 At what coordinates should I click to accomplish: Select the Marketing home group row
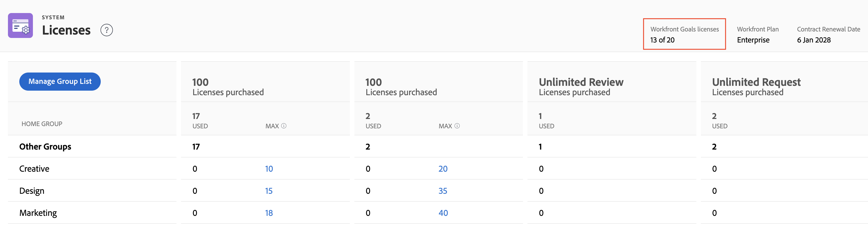[38, 213]
